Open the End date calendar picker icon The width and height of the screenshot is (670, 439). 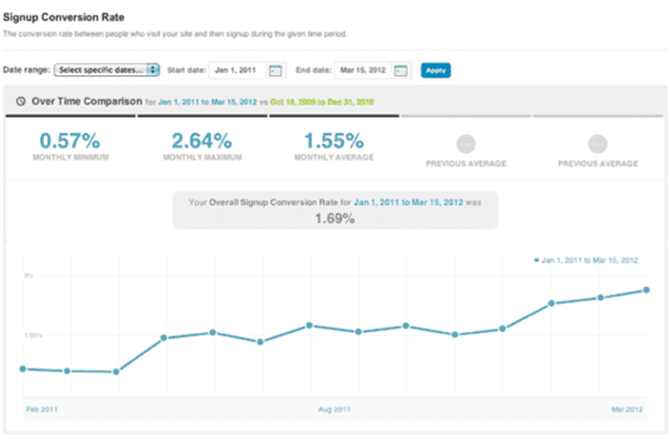401,70
